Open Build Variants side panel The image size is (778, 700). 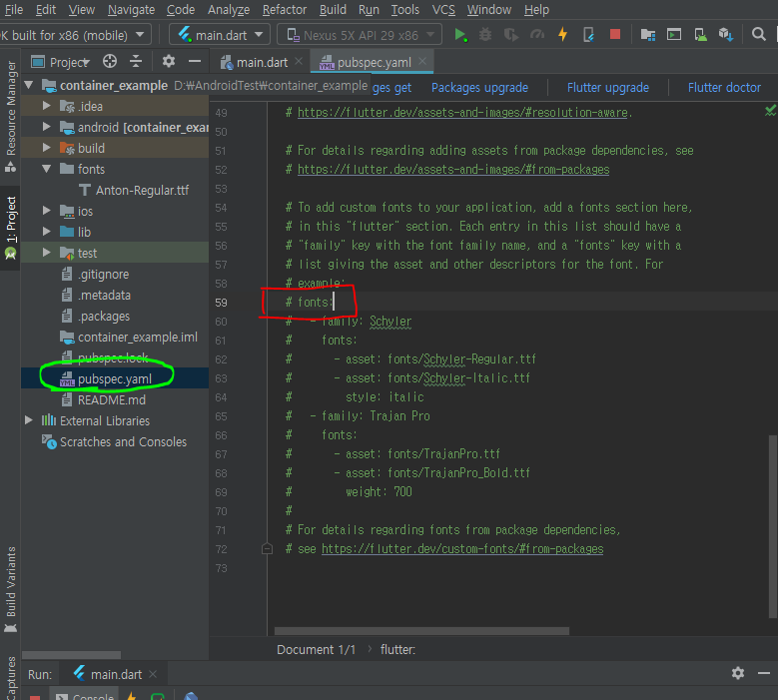click(10, 589)
